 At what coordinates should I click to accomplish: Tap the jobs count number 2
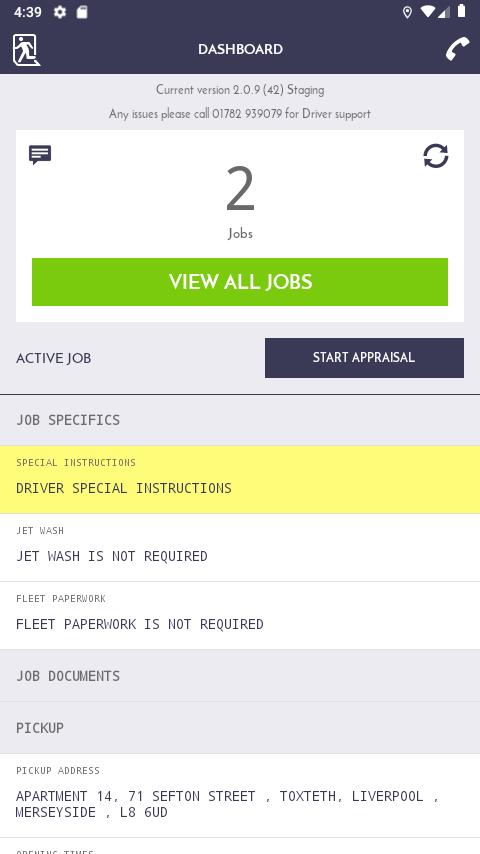[x=240, y=189]
